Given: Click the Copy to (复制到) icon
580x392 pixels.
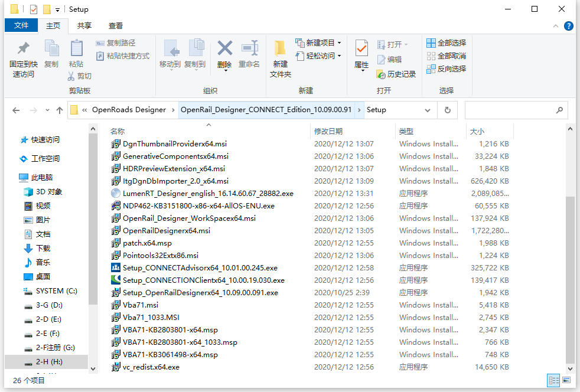Looking at the screenshot, I should 195,48.
